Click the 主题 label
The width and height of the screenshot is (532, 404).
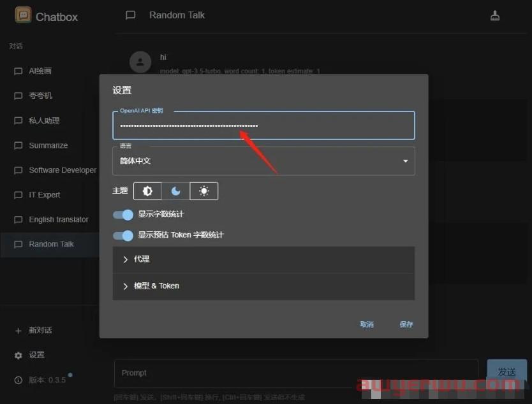pyautogui.click(x=120, y=191)
